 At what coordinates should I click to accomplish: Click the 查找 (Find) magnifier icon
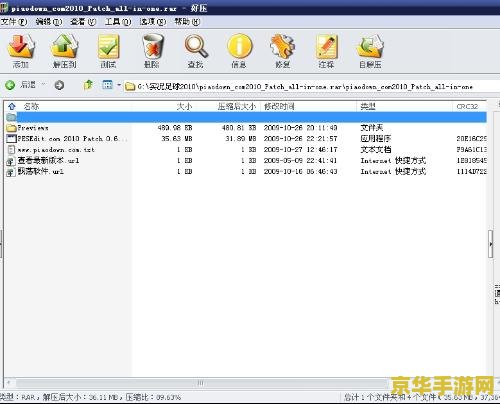pos(196,47)
